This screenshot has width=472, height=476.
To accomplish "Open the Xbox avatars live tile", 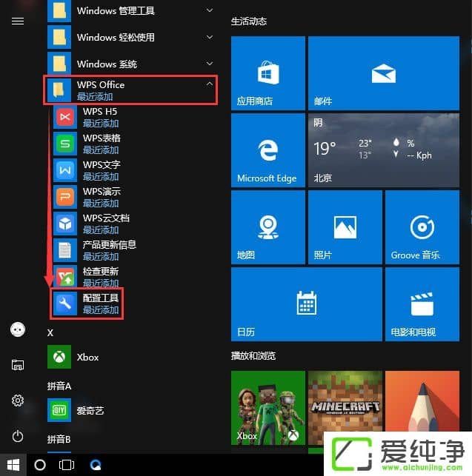I will click(x=268, y=408).
